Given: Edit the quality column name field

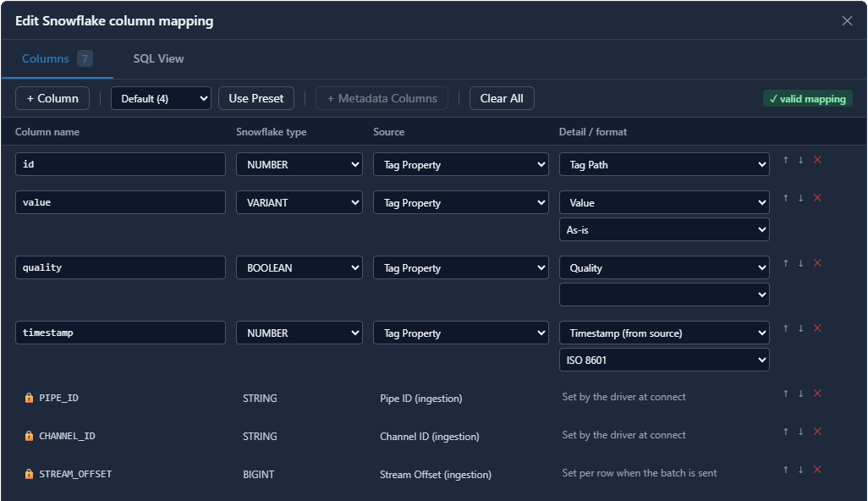Looking at the screenshot, I should (x=121, y=267).
